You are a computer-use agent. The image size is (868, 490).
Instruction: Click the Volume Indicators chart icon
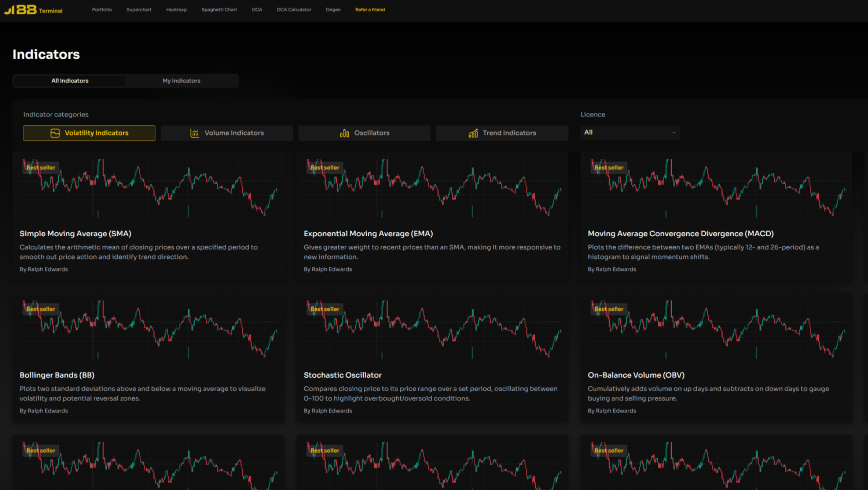tap(195, 133)
